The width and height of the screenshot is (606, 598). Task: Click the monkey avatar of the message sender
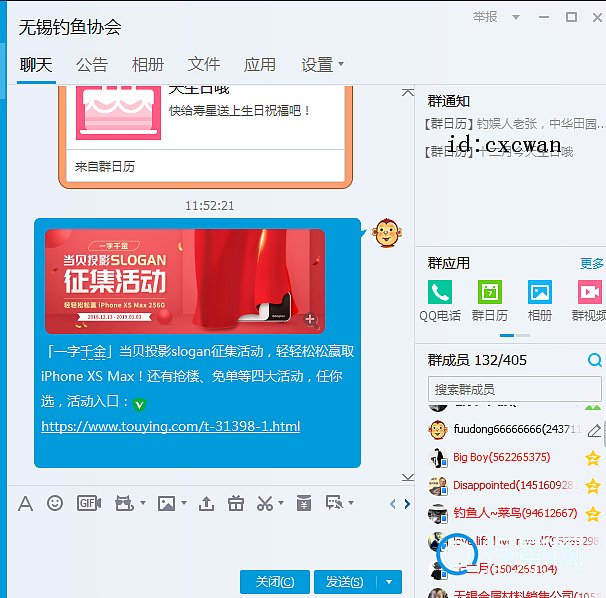click(386, 233)
